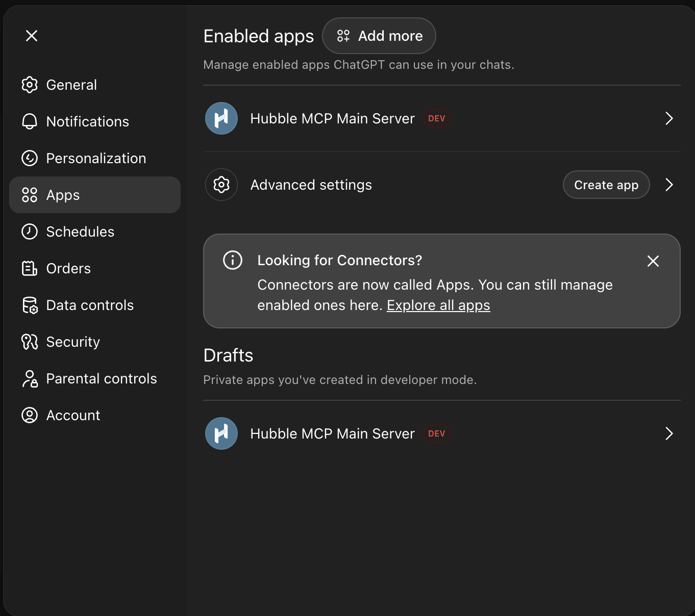Click the Looking for Connectors? heading
This screenshot has width=695, height=616.
340,260
